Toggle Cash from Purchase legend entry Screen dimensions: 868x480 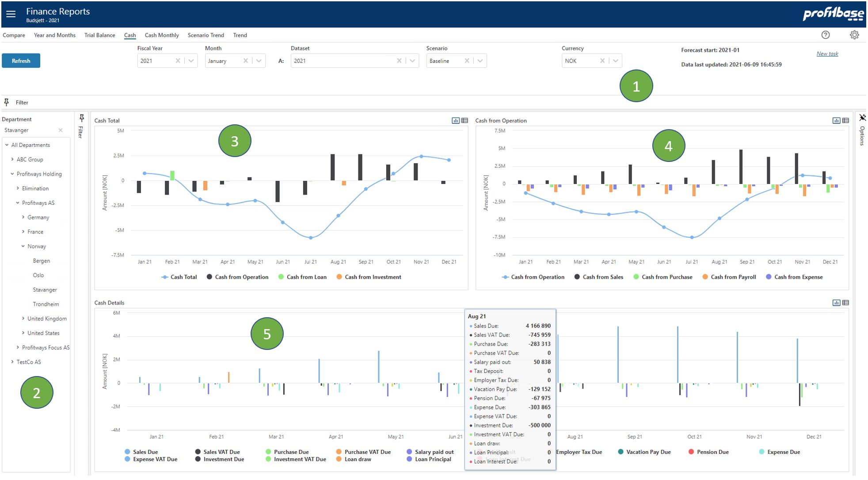point(662,277)
